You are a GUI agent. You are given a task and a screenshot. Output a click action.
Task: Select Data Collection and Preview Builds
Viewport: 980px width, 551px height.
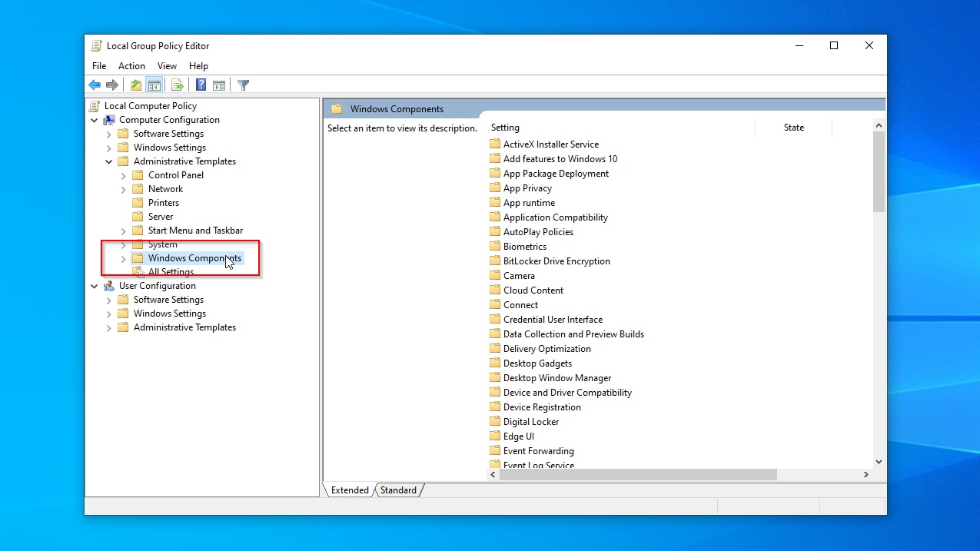point(573,334)
